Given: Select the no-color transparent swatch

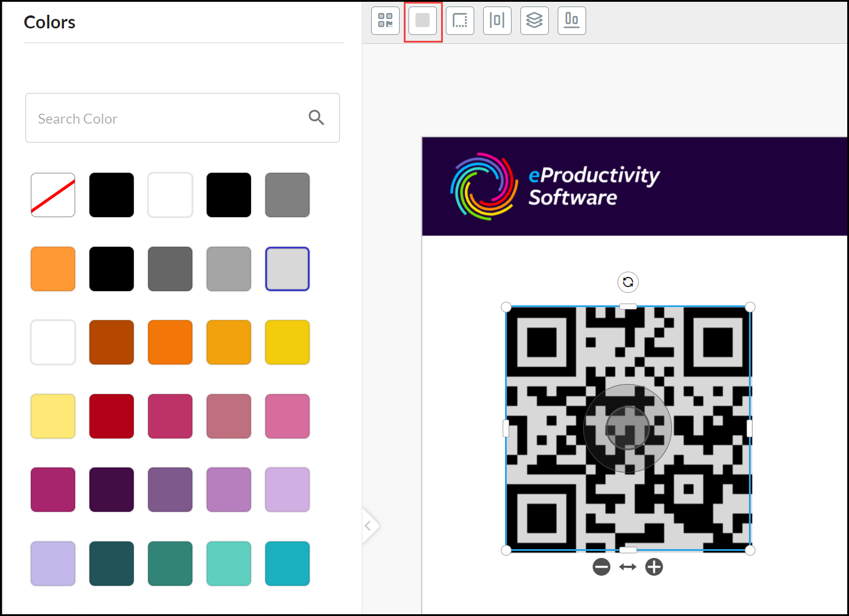Looking at the screenshot, I should coord(53,195).
